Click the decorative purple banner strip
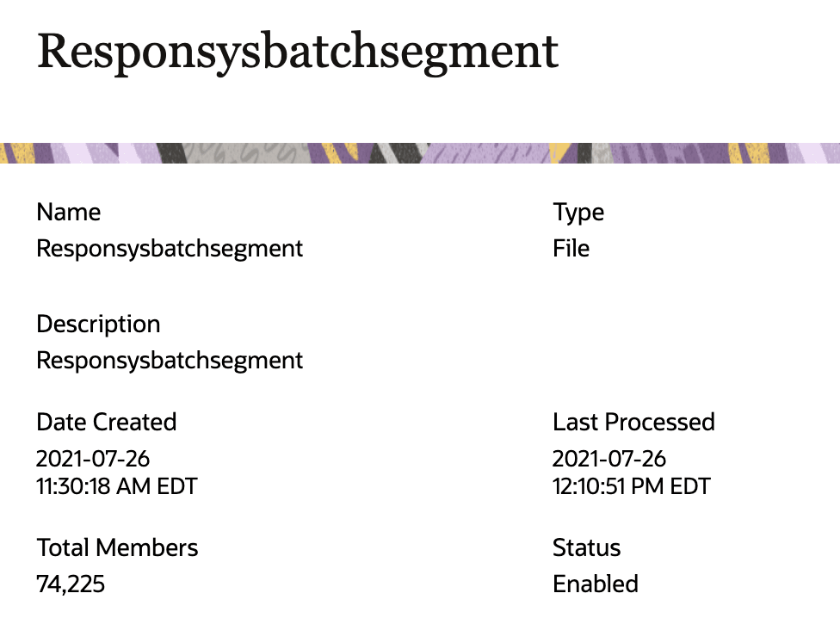The width and height of the screenshot is (840, 618). pyautogui.click(x=420, y=152)
